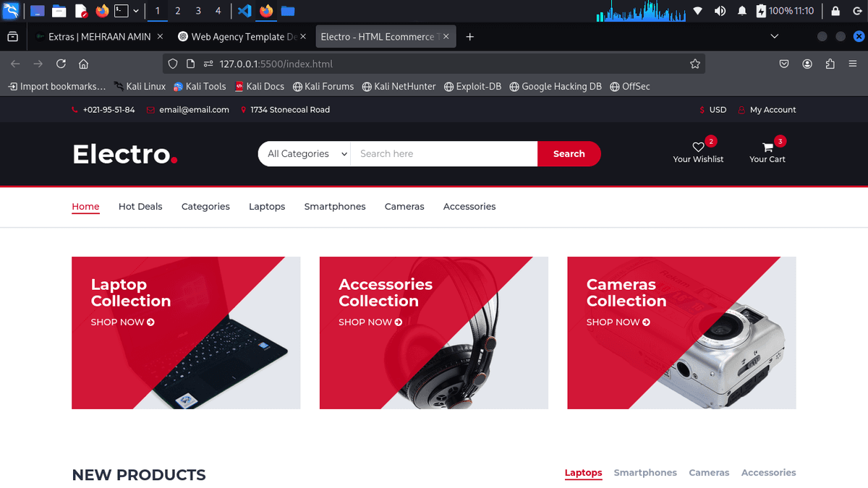868x488 pixels.
Task: Go to the browser home page icon
Action: pyautogui.click(x=84, y=64)
